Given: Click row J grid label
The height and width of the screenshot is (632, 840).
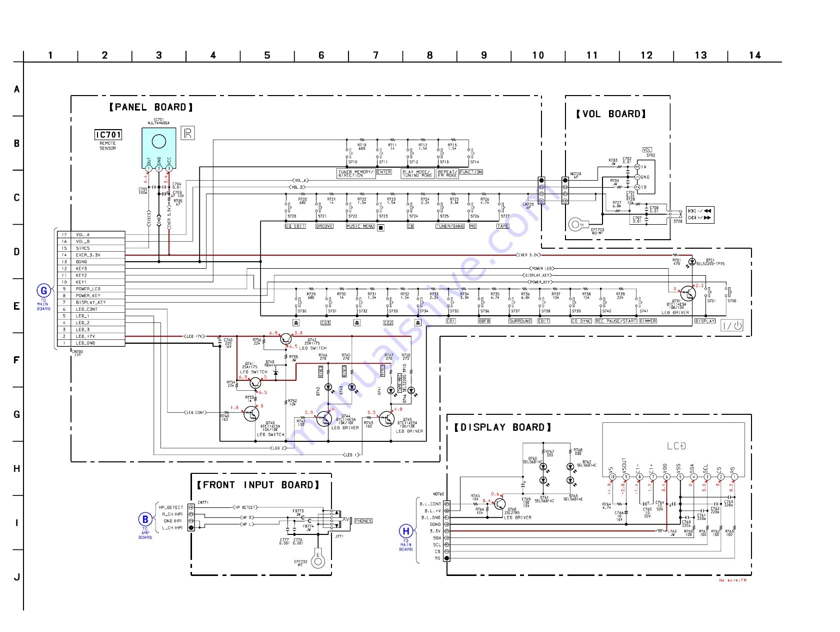Looking at the screenshot, I should pyautogui.click(x=17, y=577).
